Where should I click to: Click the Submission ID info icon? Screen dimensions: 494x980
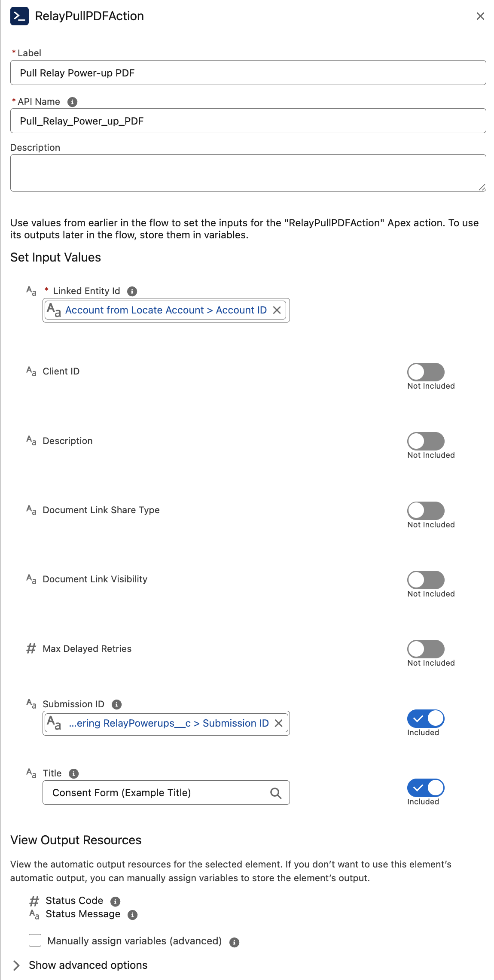pyautogui.click(x=116, y=704)
